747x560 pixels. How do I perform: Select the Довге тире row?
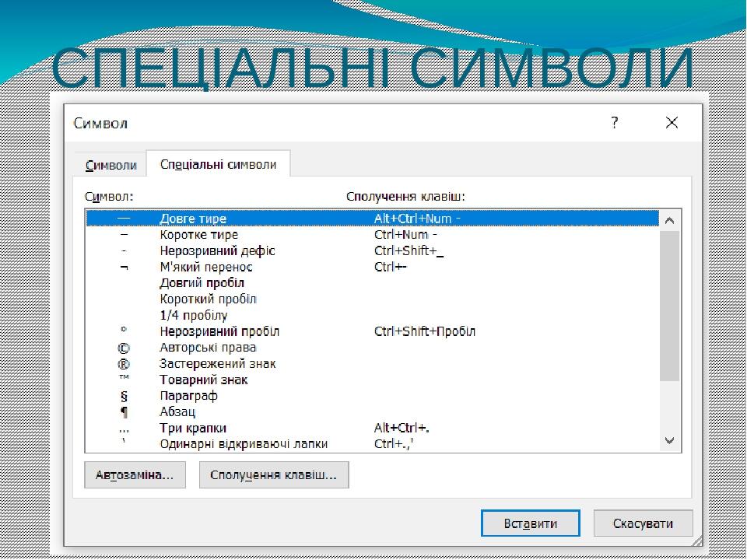click(373, 219)
